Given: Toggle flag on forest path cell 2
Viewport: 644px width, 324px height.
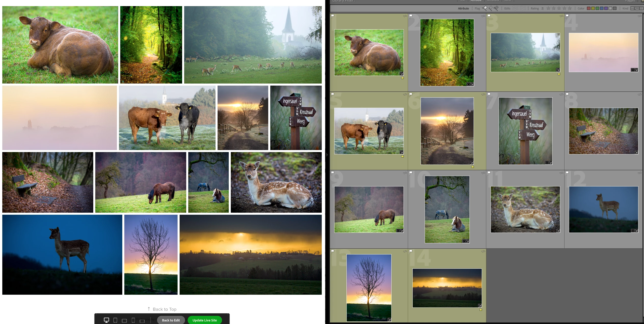Looking at the screenshot, I should [x=411, y=16].
